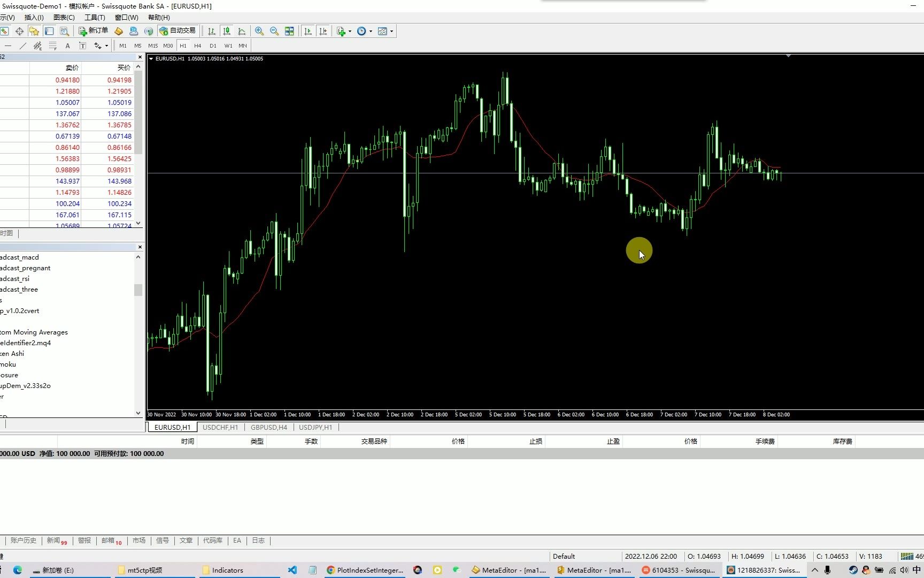Switch chart to line chart mode
This screenshot has width=924, height=578.
pyautogui.click(x=242, y=31)
